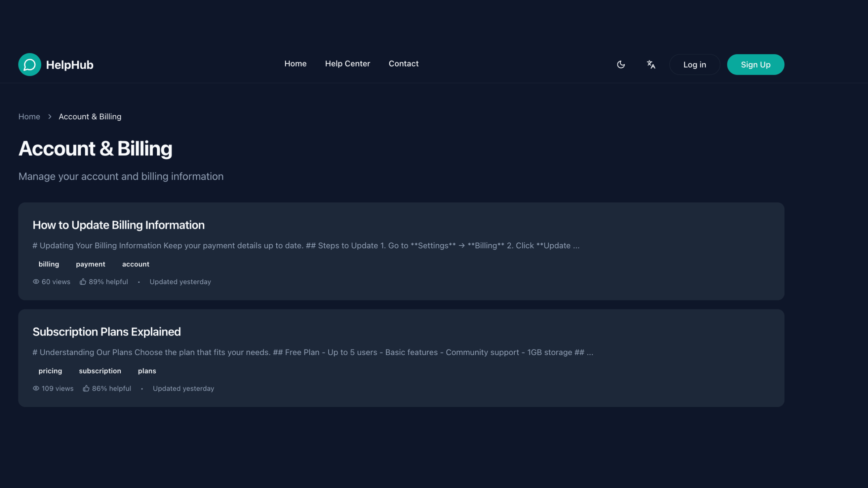This screenshot has width=868, height=488.
Task: Toggle dark mode moon icon
Action: point(621,65)
